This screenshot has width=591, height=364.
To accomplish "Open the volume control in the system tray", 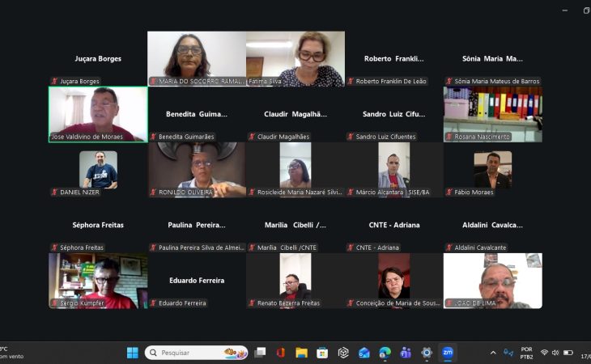I will pos(555,353).
